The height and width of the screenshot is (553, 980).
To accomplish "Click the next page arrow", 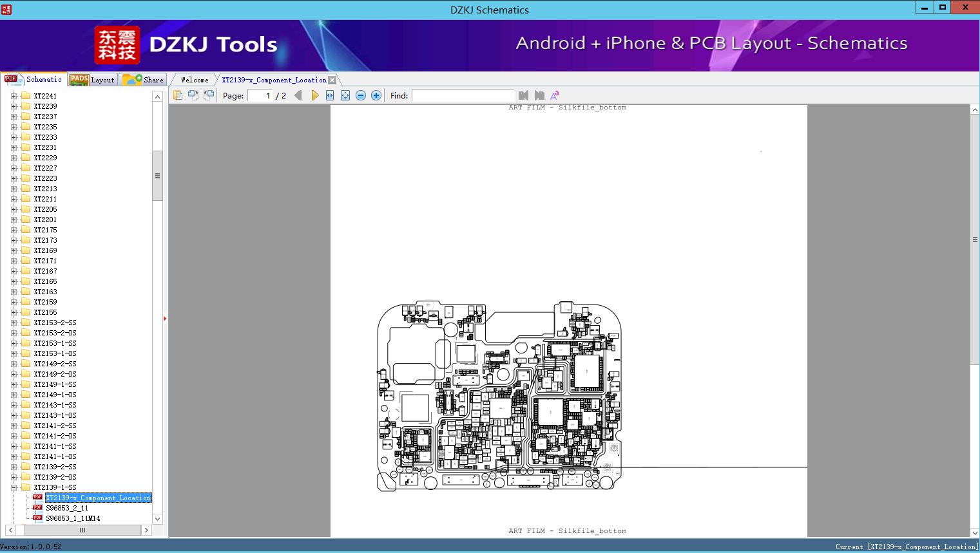I will tap(314, 95).
